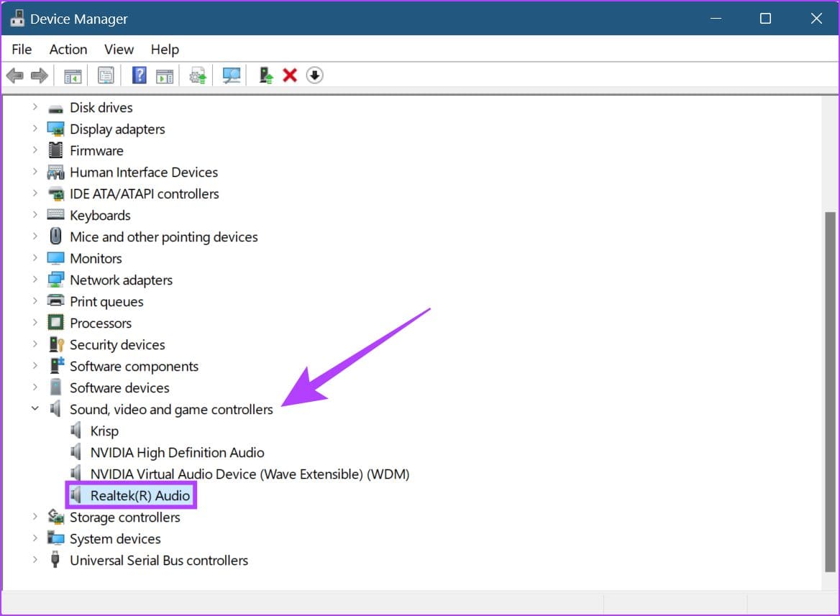Click the Network adapters icon
840x616 pixels.
pyautogui.click(x=55, y=280)
